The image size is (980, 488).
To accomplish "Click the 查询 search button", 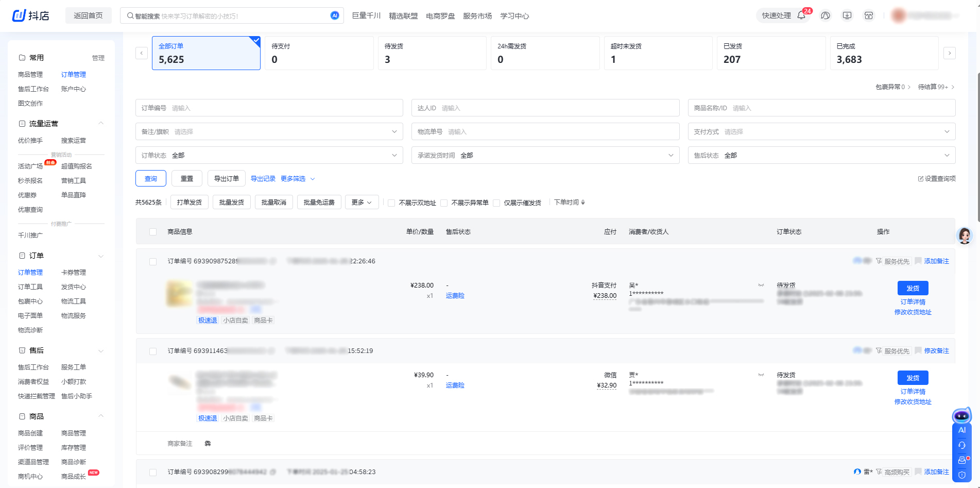I will (x=151, y=178).
